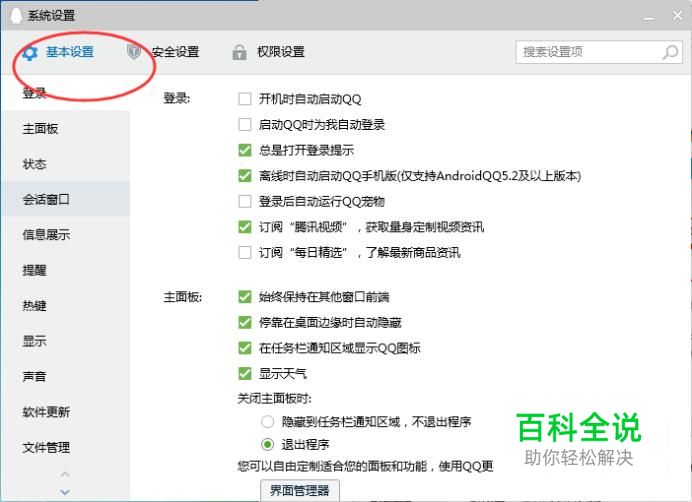Screen dimensions: 692x502
Task: Click the QQ penguin icon in the title bar
Action: (15, 16)
